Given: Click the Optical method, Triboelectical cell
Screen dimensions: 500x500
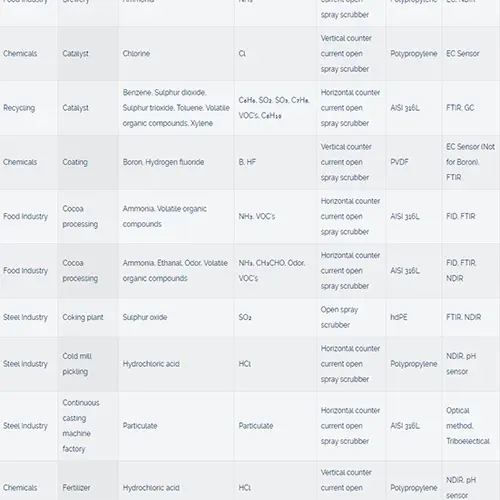Looking at the screenshot, I should pyautogui.click(x=471, y=426).
